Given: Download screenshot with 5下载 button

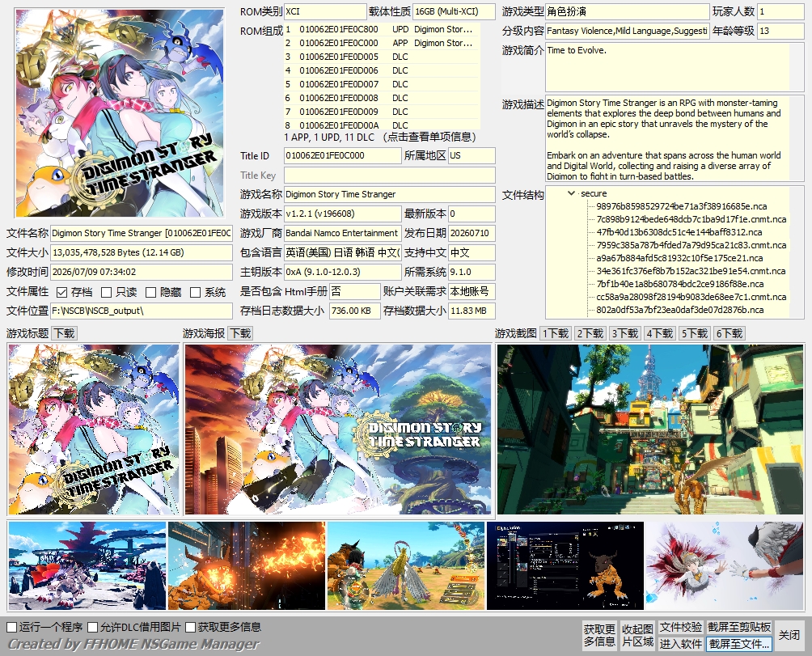Looking at the screenshot, I should [695, 333].
